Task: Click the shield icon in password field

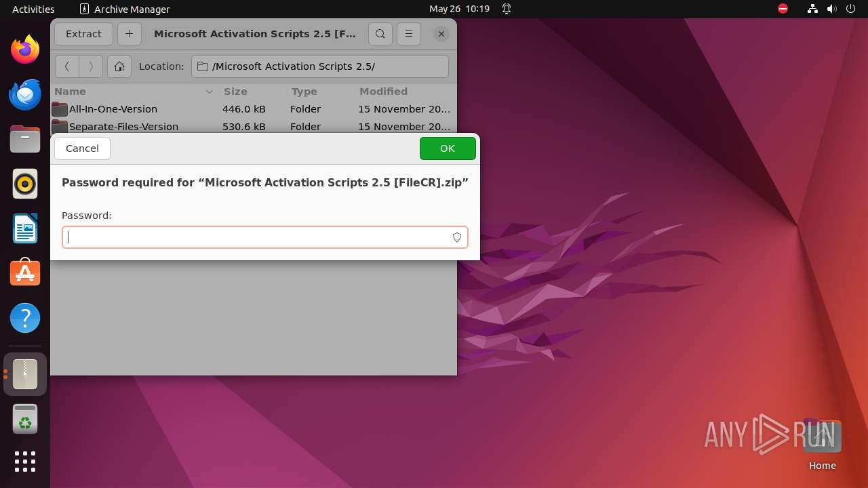Action: (457, 237)
